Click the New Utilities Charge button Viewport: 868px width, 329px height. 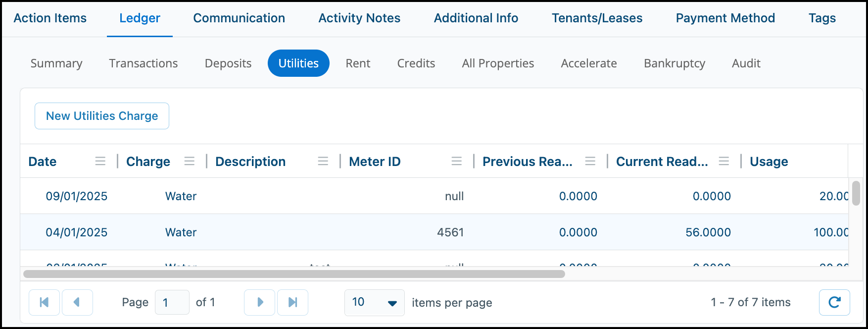102,116
